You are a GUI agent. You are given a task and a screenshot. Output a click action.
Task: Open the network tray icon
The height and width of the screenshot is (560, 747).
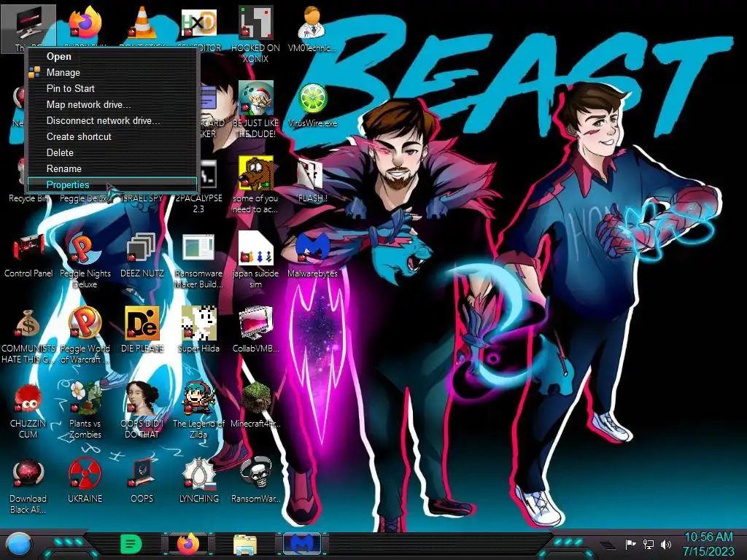click(649, 544)
